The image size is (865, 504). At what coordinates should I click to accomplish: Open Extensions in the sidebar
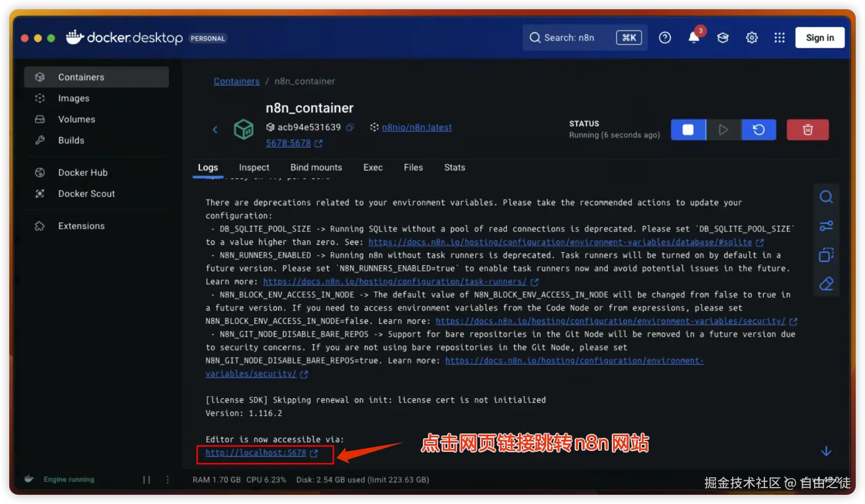click(97, 226)
